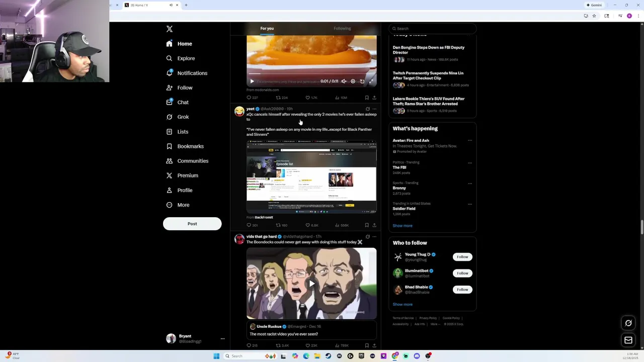This screenshot has height=362, width=644.
Task: Click the X logo in the sidebar
Action: 170,29
